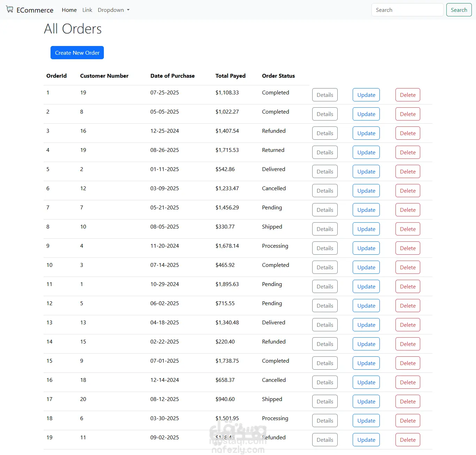Go to the Home nav item

[x=69, y=10]
